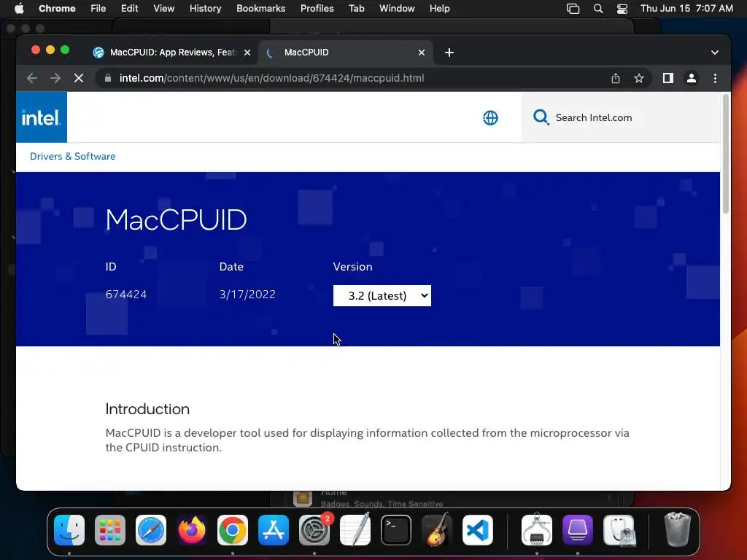747x560 pixels.
Task: Open System Information chip icon in Dock
Action: click(537, 530)
